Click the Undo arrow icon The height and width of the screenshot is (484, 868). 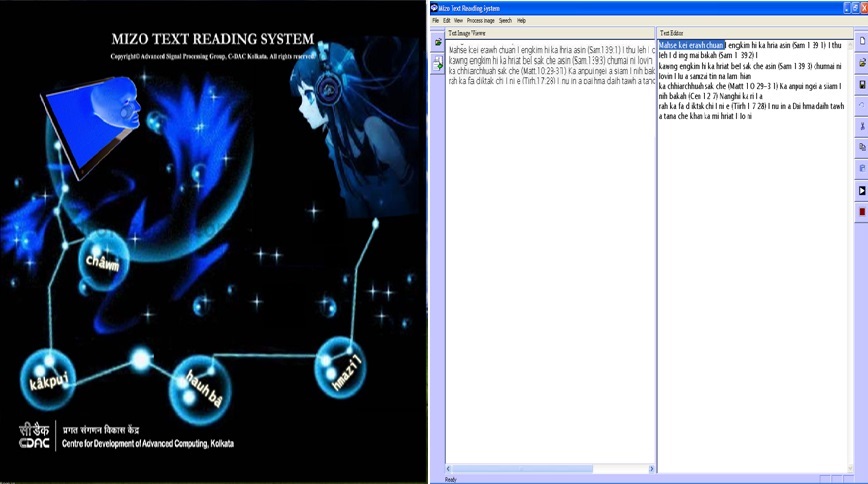click(x=861, y=105)
